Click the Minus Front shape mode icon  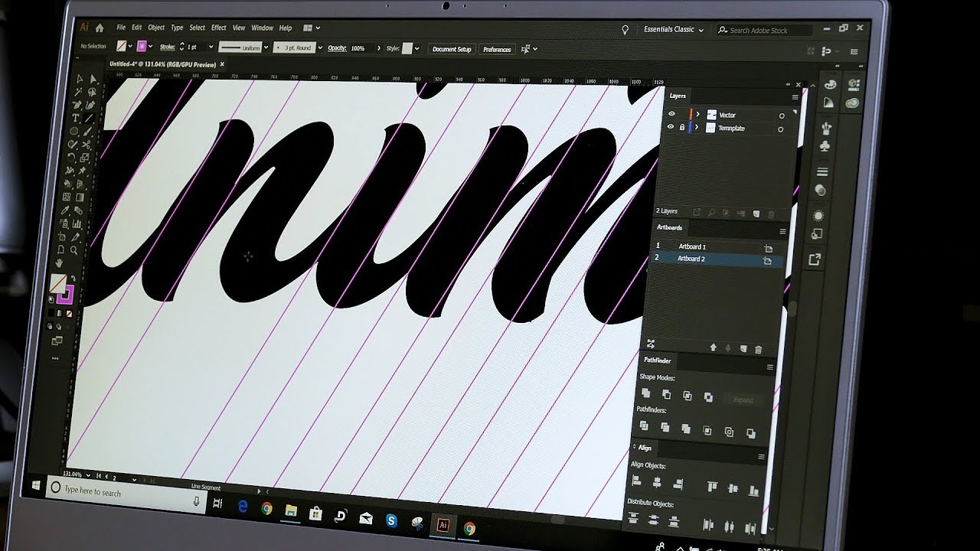click(x=666, y=394)
